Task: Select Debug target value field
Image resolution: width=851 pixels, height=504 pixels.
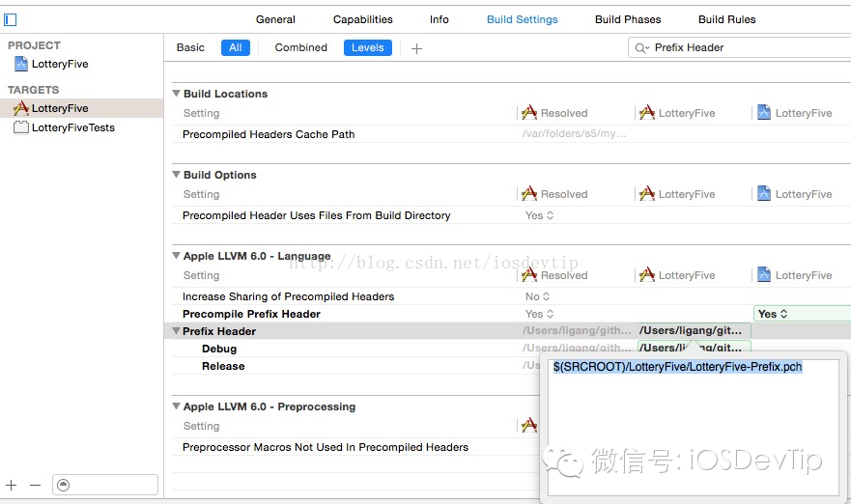Action: click(x=695, y=348)
